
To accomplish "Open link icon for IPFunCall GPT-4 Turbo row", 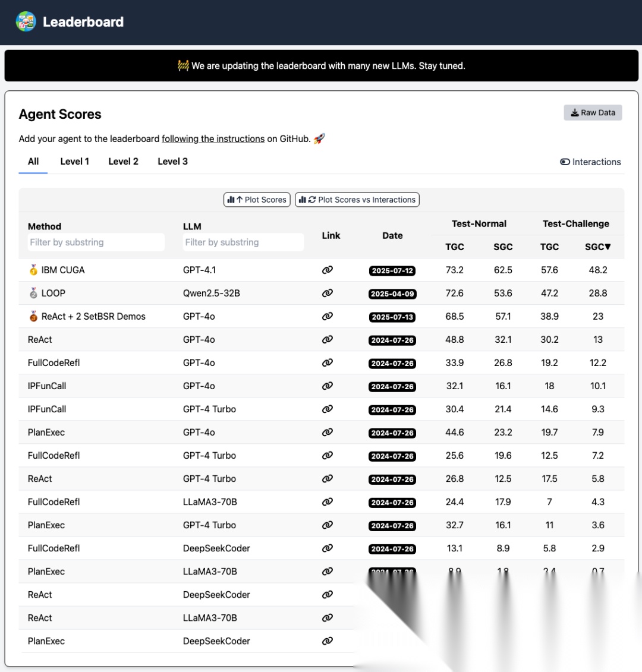I will point(327,409).
